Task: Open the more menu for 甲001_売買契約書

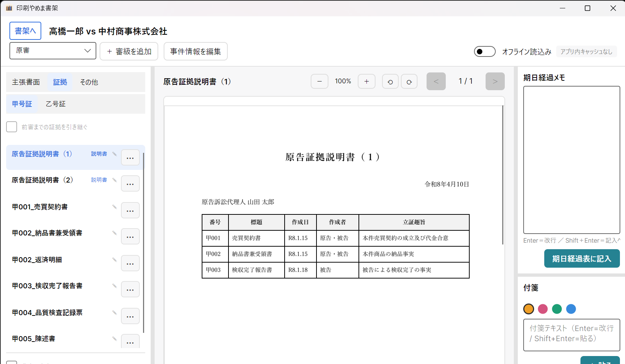Action: tap(130, 210)
